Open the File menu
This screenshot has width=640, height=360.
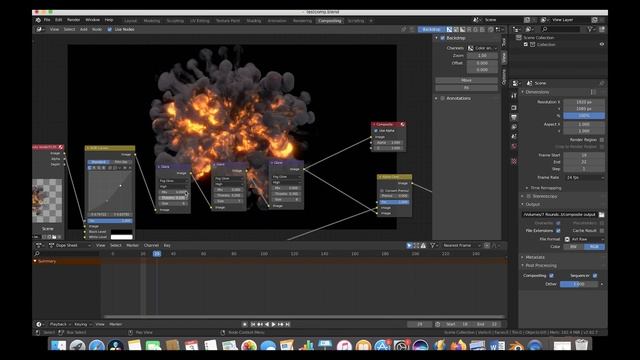[x=47, y=20]
